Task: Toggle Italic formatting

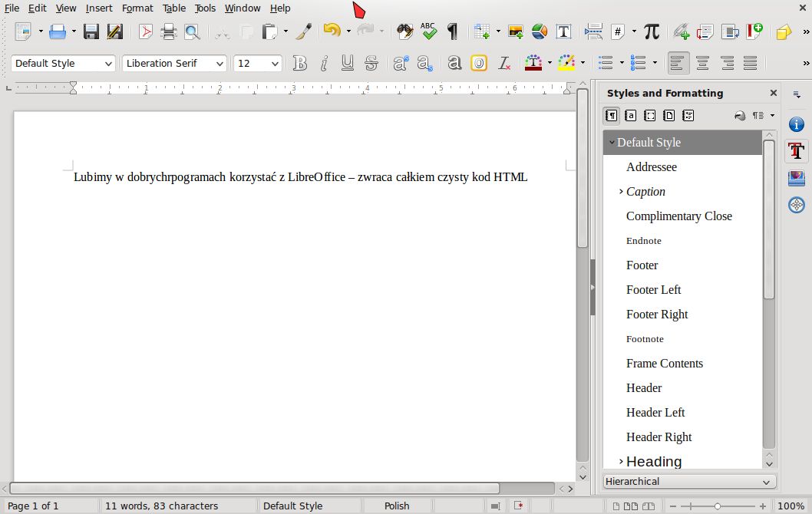Action: click(x=324, y=63)
